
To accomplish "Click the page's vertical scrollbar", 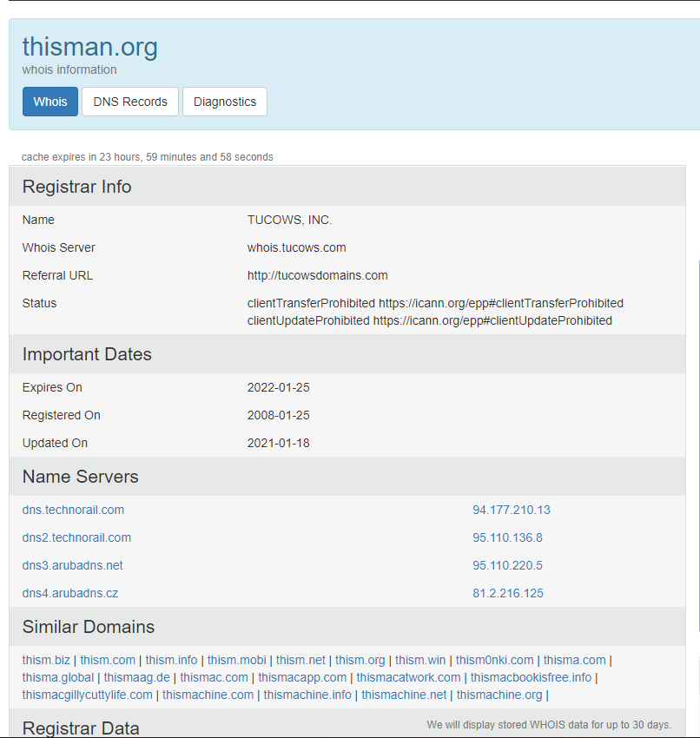I will pyautogui.click(x=697, y=434).
